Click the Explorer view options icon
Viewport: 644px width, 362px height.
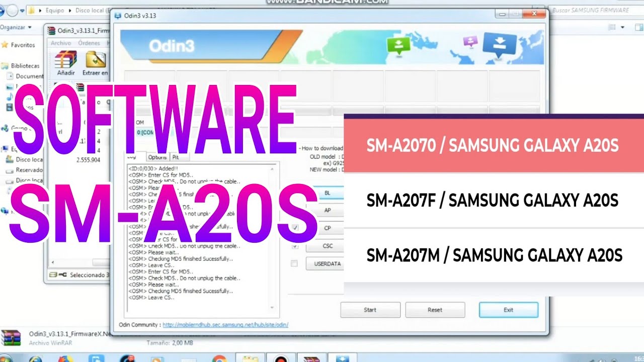(611, 27)
